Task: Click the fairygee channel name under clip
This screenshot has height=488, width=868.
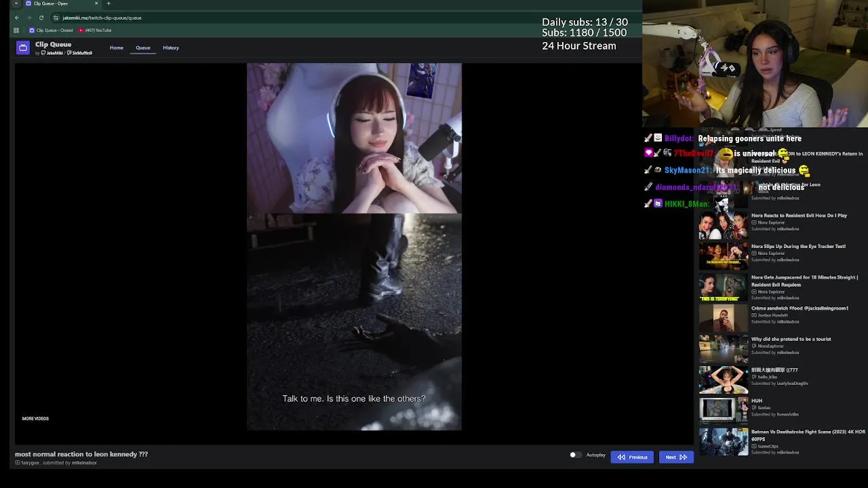Action: pos(30,463)
